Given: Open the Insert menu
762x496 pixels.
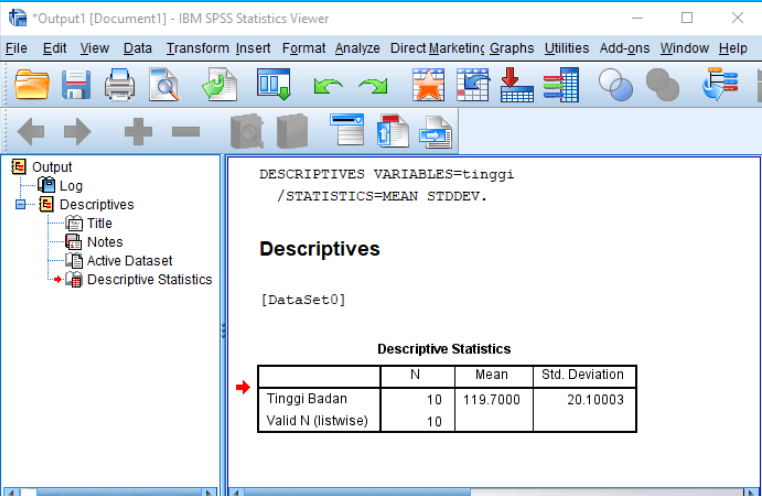Looking at the screenshot, I should click(253, 48).
